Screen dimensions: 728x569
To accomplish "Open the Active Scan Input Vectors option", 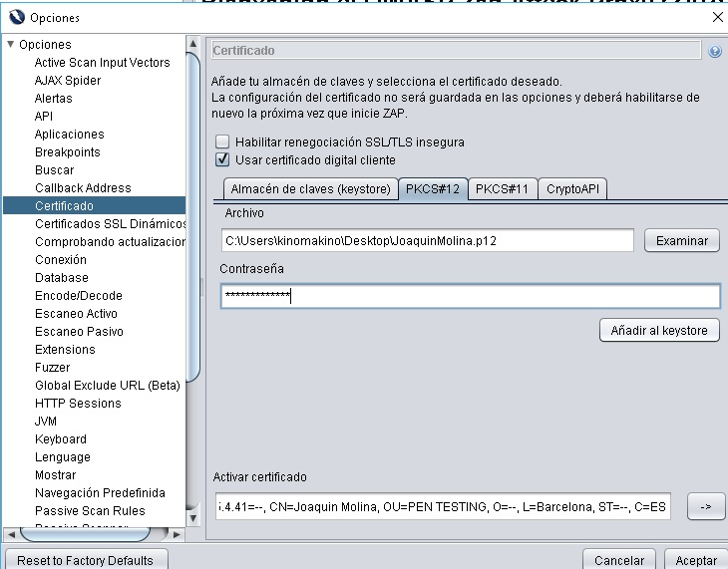I will point(102,63).
